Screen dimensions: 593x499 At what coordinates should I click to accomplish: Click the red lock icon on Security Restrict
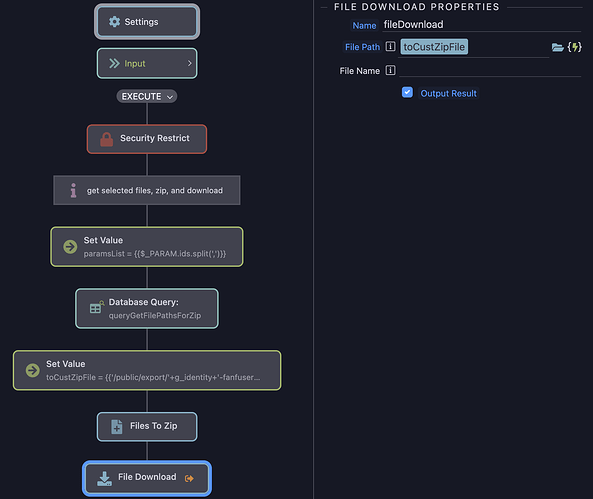coord(106,139)
